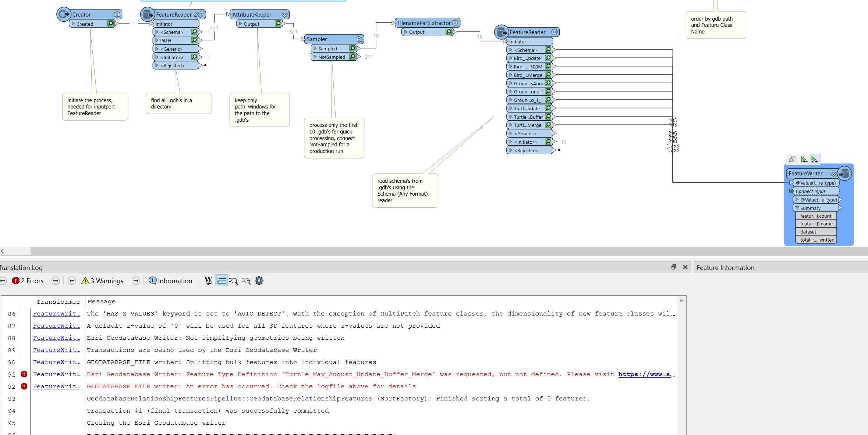Screen dimensions: 868x435
Task: Jump to previous warning in log
Action: coord(72,281)
